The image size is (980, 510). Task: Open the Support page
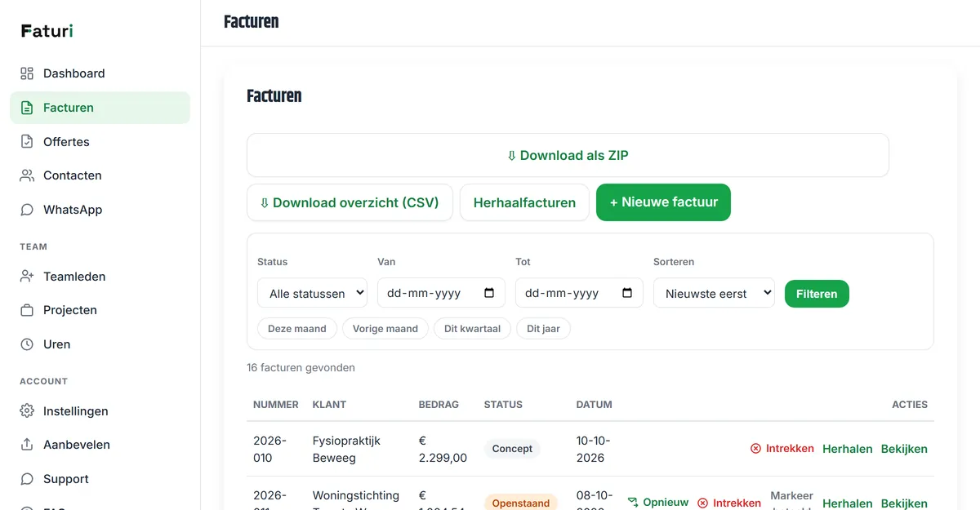[100, 479]
